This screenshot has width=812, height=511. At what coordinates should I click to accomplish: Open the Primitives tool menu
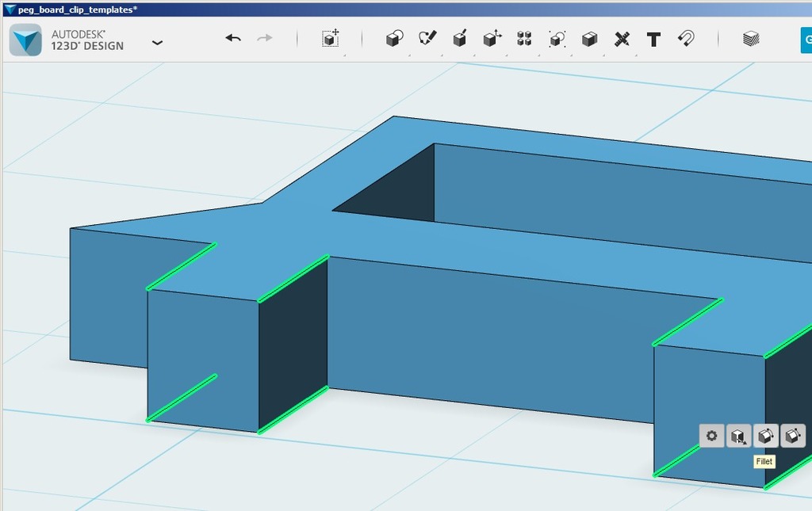[x=395, y=38]
